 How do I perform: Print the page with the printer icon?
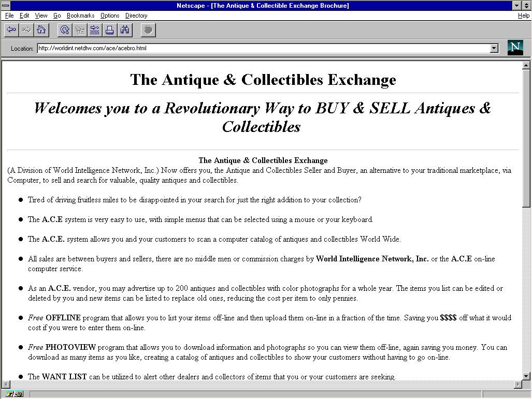click(109, 30)
